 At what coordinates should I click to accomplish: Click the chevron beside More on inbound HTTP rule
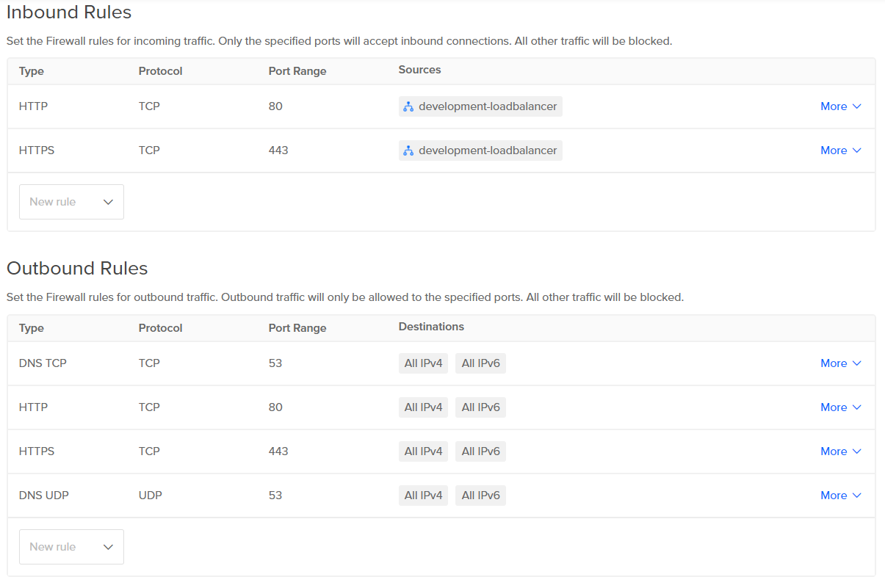point(859,106)
